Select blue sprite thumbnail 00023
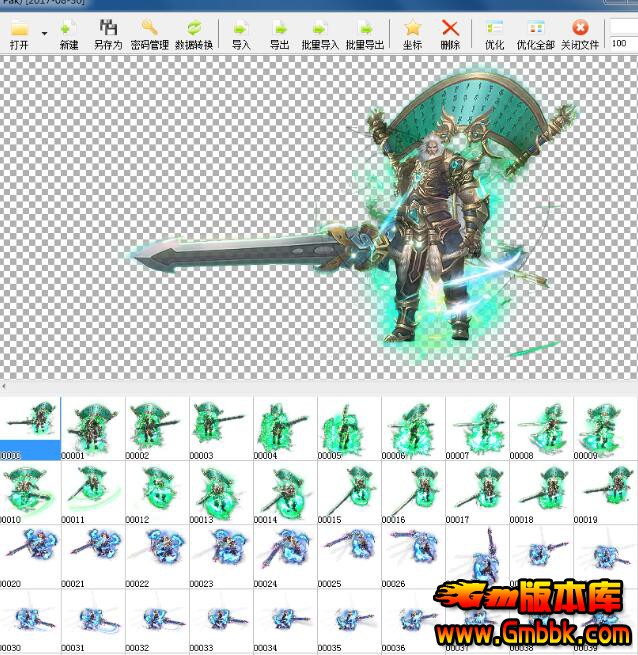This screenshot has width=638, height=655. (221, 557)
